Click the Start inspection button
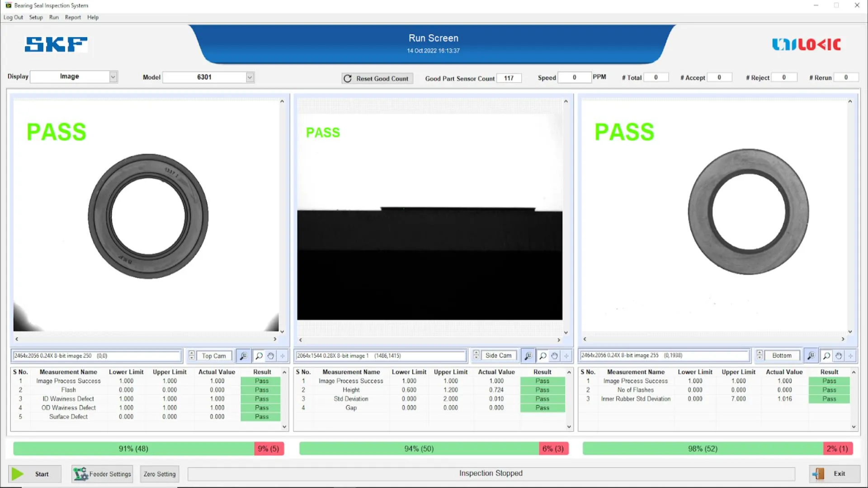 click(x=35, y=474)
